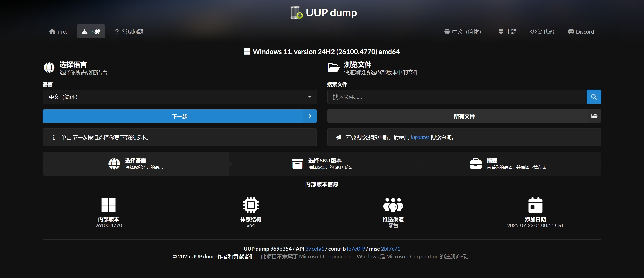Click the Windows logo above 内部版本
The width and height of the screenshot is (644, 278).
(108, 205)
